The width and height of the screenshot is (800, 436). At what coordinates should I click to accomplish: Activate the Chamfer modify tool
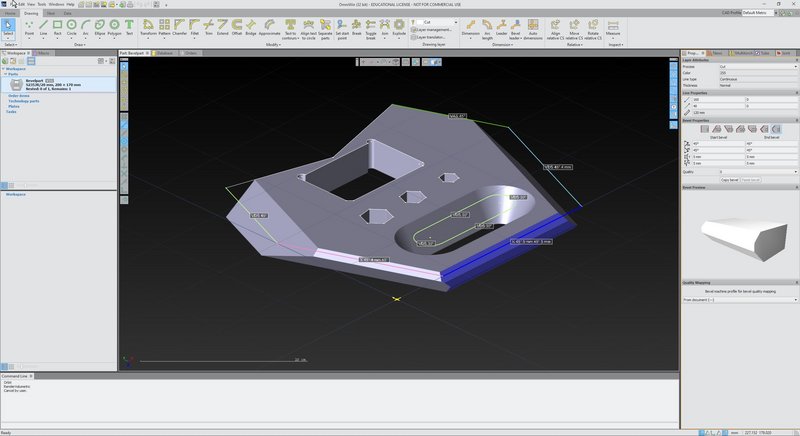(180, 26)
